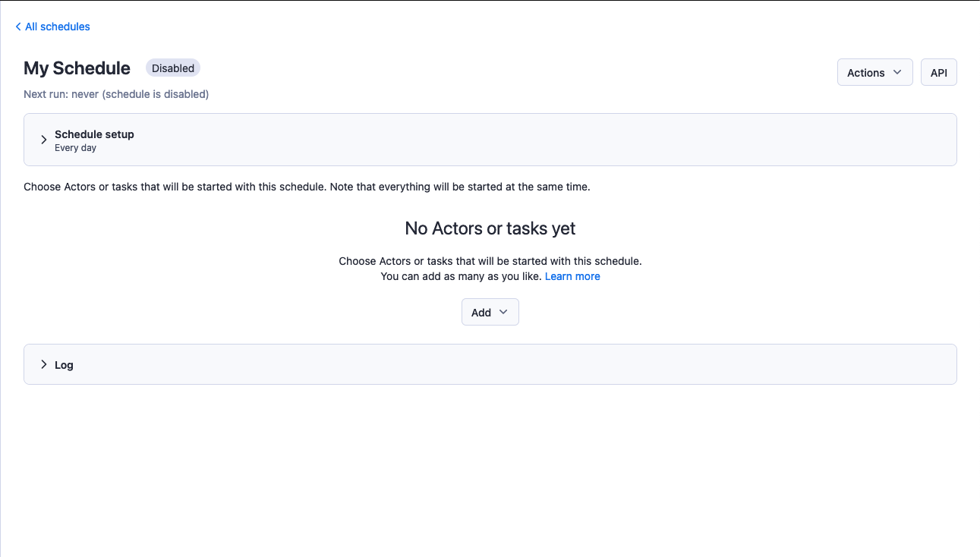Image resolution: width=980 pixels, height=557 pixels.
Task: Click the Next run status text
Action: point(116,94)
